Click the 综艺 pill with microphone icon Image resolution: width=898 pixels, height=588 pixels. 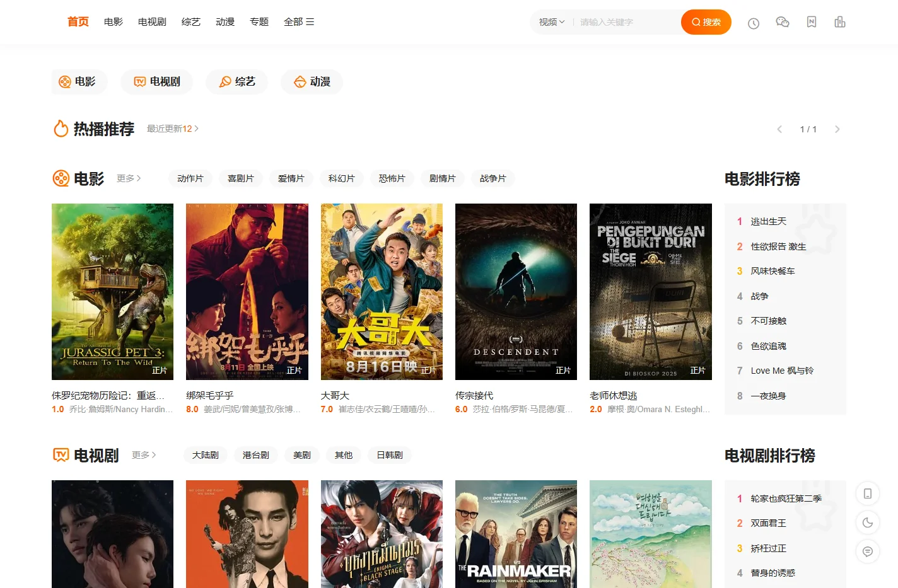(x=237, y=82)
